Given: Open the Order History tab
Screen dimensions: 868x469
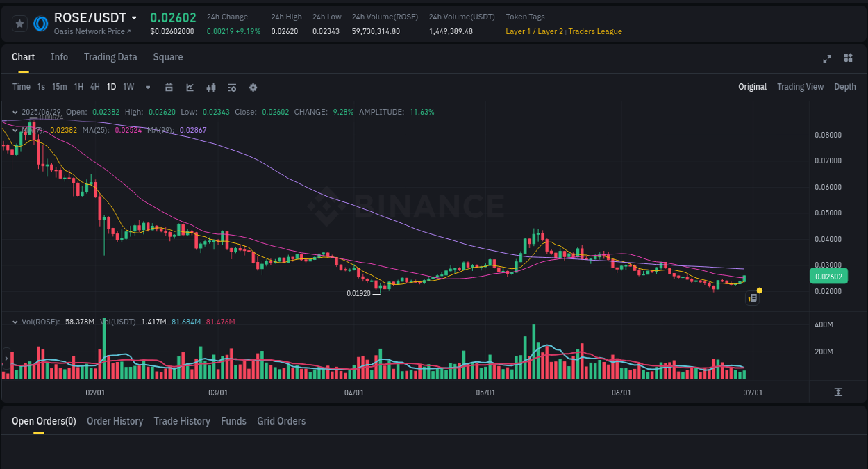Looking at the screenshot, I should (115, 421).
